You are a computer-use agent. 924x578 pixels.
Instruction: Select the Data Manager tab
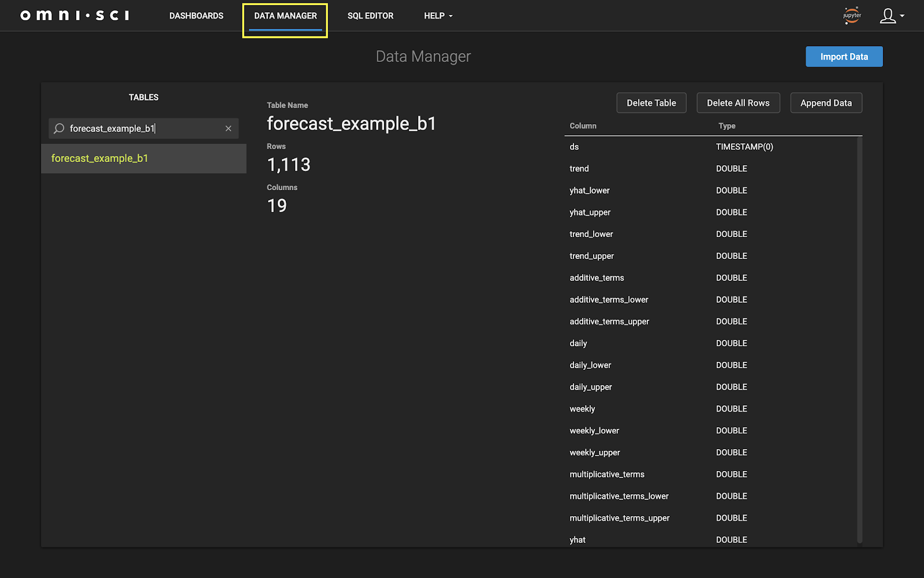coord(285,16)
